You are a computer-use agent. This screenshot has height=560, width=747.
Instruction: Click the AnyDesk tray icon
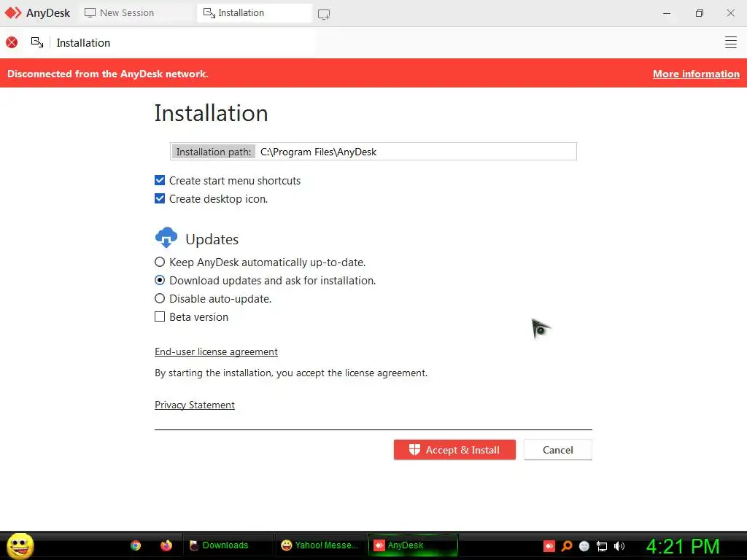[x=549, y=546]
